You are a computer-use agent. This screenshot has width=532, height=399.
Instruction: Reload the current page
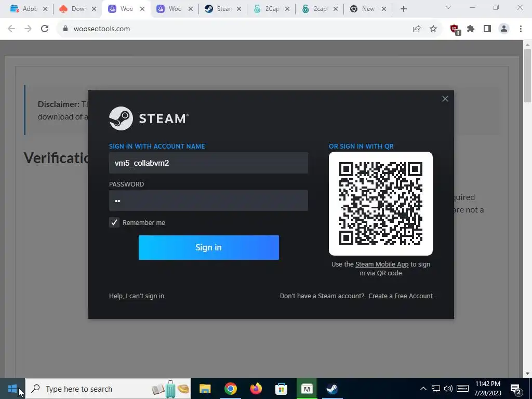click(45, 29)
